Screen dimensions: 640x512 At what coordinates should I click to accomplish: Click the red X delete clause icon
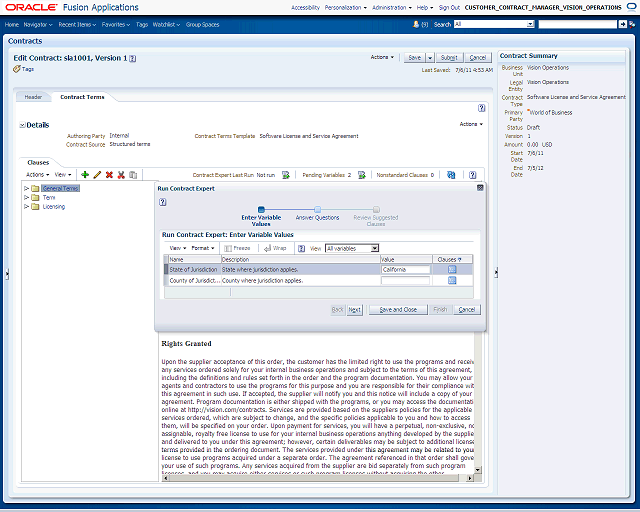[109, 175]
